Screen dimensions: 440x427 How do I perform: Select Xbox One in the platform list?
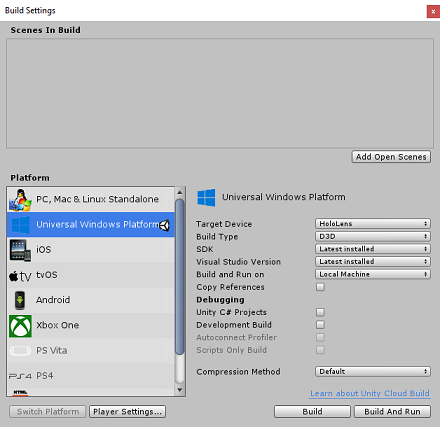91,326
